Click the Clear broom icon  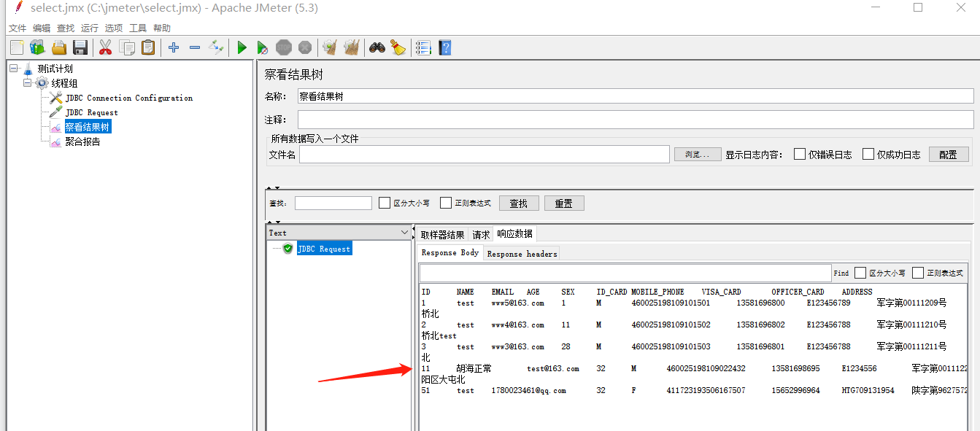point(330,47)
